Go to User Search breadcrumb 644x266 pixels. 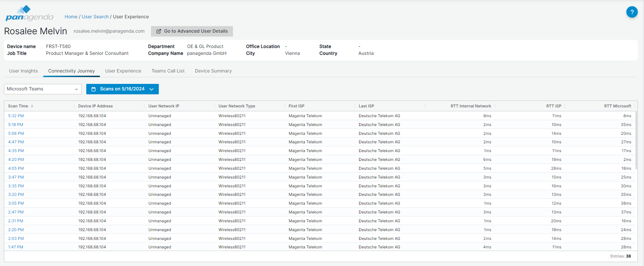pyautogui.click(x=95, y=17)
